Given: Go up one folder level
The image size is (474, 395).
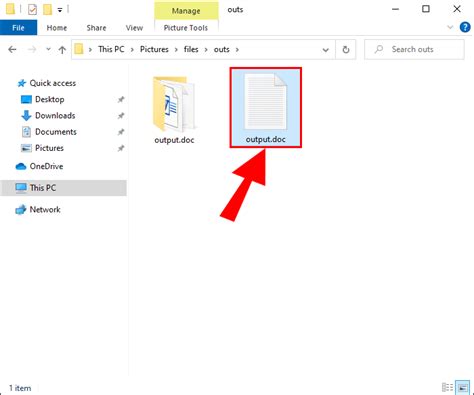Looking at the screenshot, I should click(x=62, y=50).
